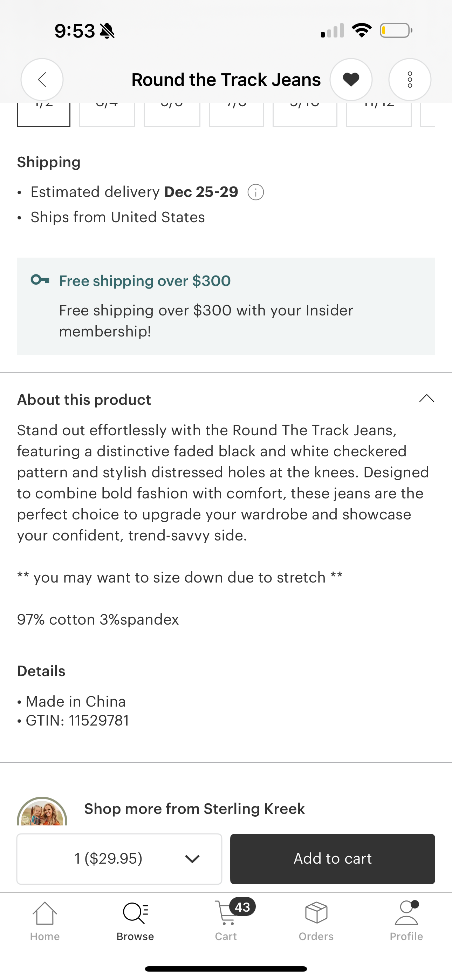
Task: Open the three-dot more options menu
Action: tap(409, 80)
